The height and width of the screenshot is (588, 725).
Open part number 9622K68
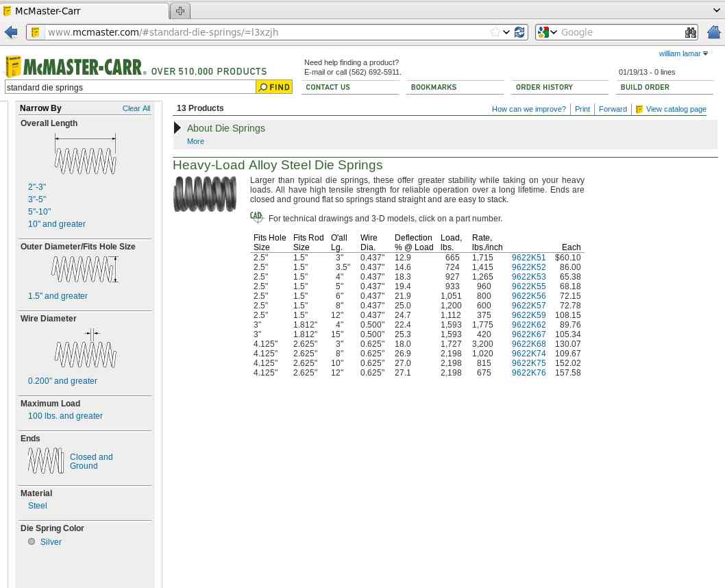(x=528, y=344)
